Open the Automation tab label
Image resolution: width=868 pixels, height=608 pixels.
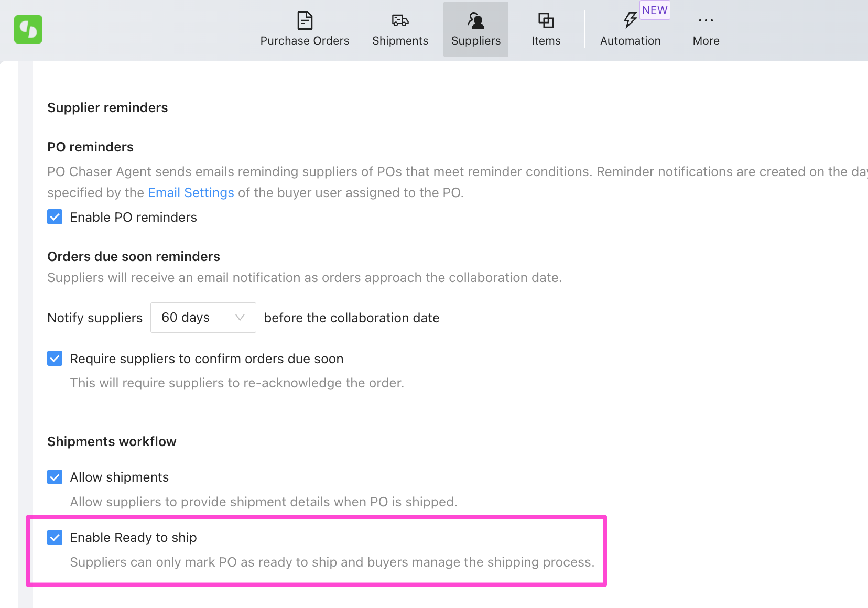pos(630,41)
